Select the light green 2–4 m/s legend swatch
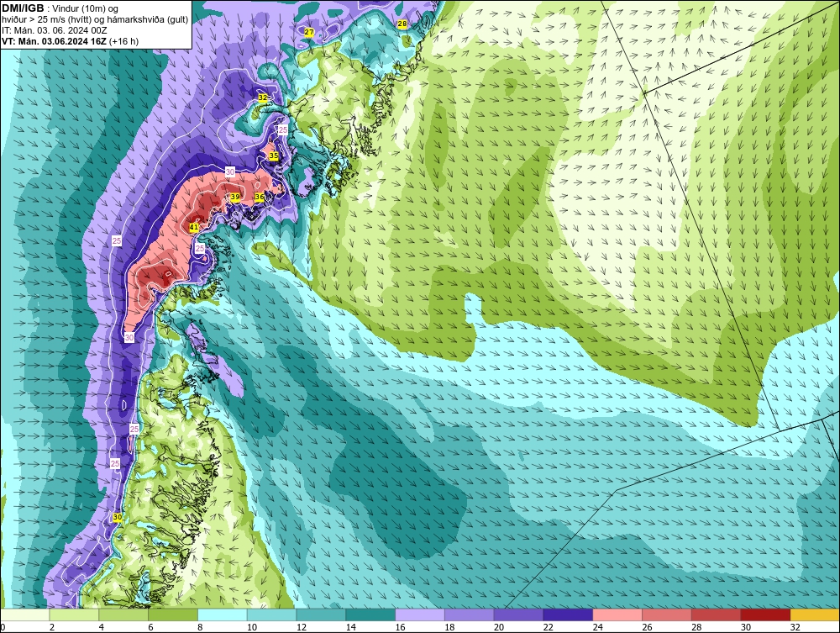 coord(75,615)
